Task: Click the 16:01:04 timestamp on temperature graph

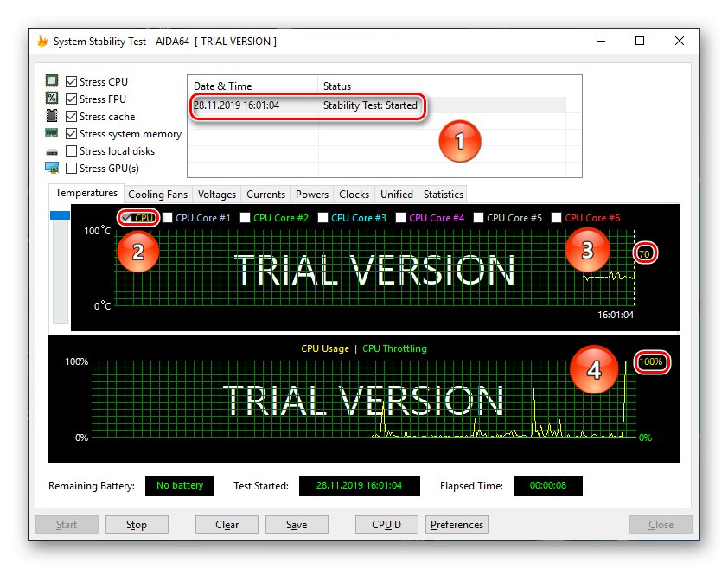Action: (x=616, y=315)
